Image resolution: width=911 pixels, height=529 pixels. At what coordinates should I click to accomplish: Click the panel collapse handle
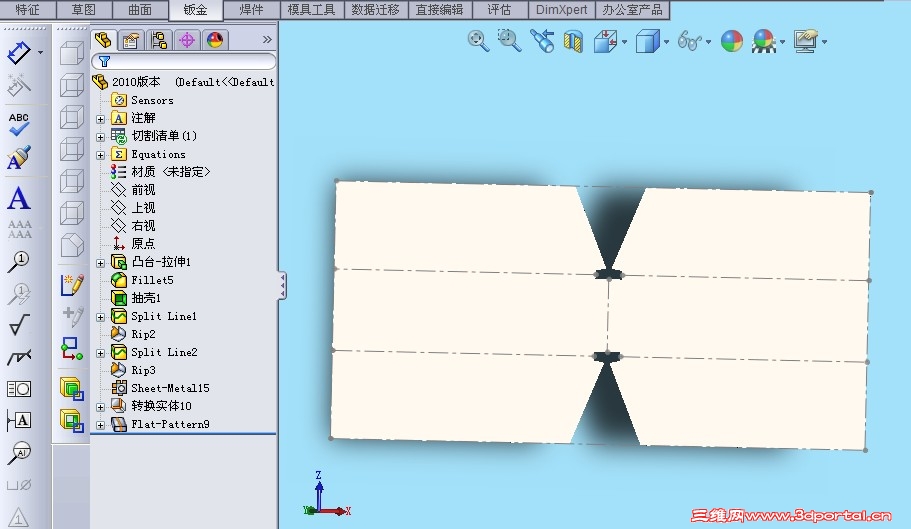click(282, 286)
